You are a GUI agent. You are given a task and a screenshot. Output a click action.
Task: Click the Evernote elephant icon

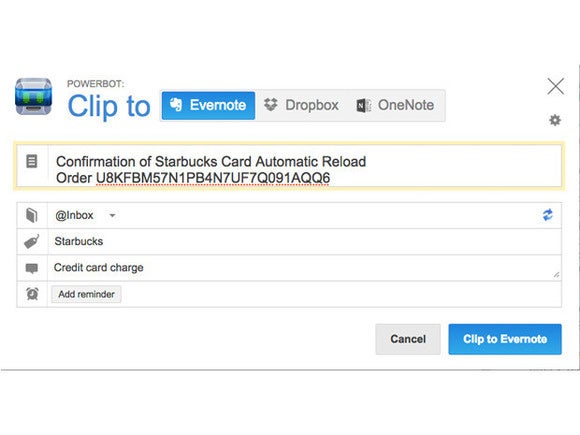(x=176, y=105)
